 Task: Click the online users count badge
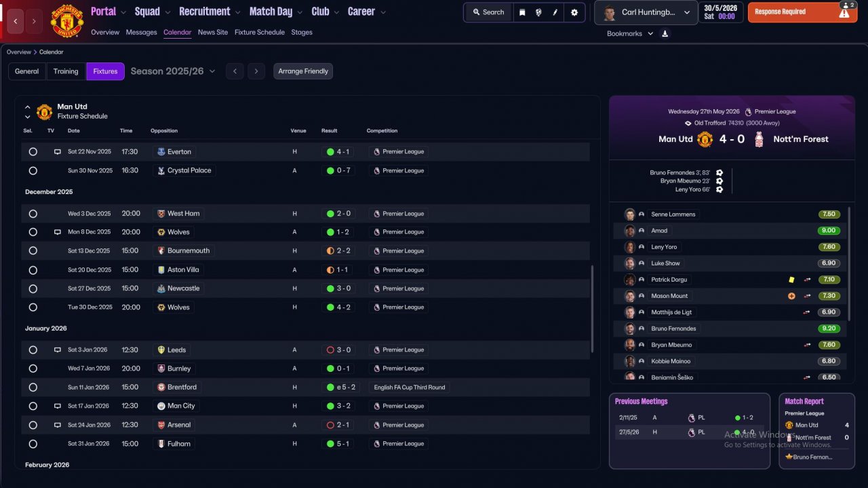click(848, 5)
